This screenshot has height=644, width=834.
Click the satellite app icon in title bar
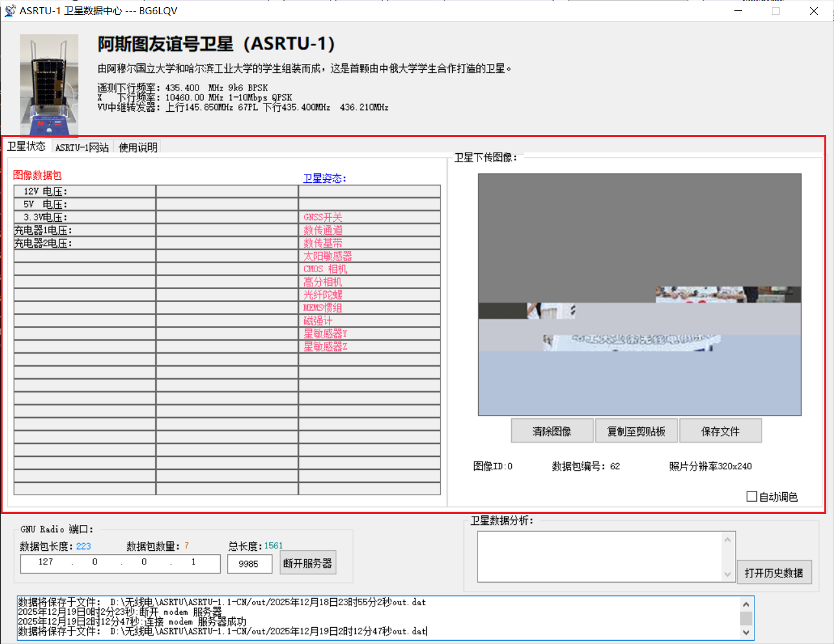(10, 11)
